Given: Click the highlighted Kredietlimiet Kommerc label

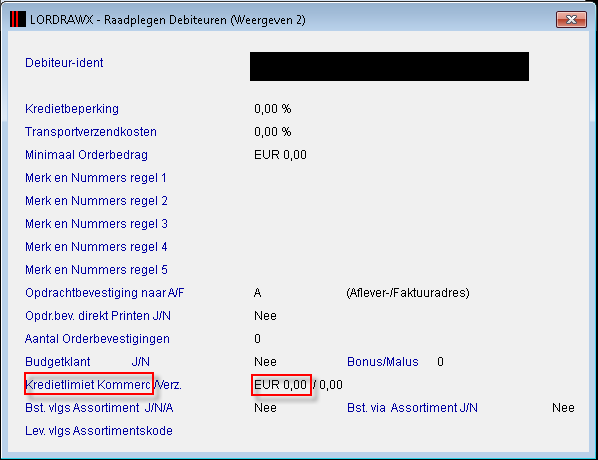Looking at the screenshot, I should (89, 384).
